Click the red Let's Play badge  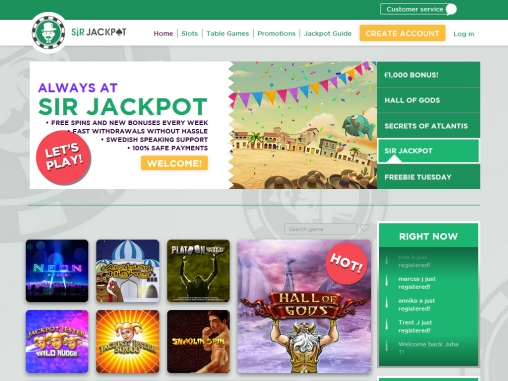(x=63, y=157)
